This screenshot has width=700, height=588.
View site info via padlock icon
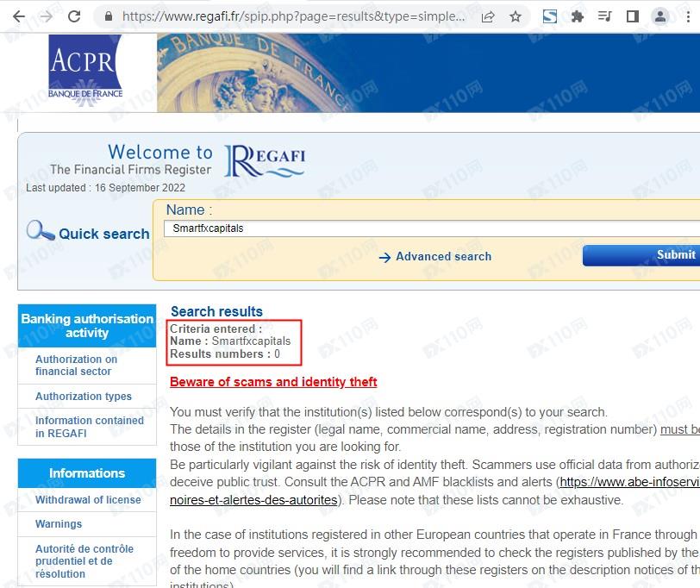(x=108, y=16)
